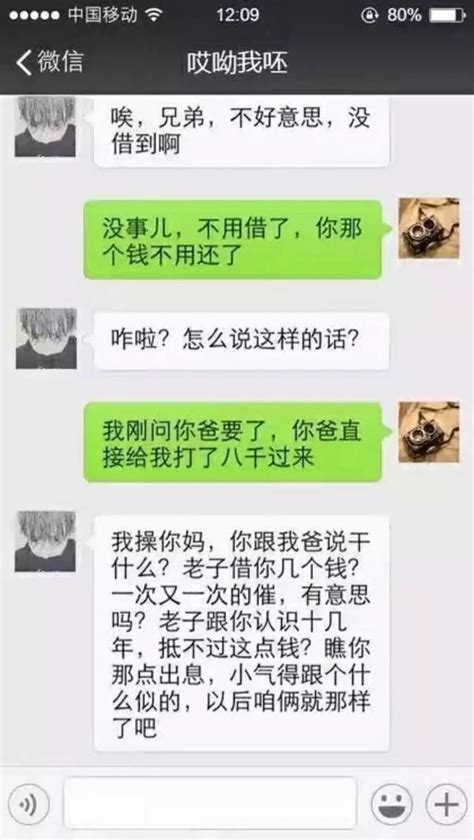Screen dimensions: 474x840
Task: Tap contact avatar beside 唉，兄弟 message
Action: (45, 127)
